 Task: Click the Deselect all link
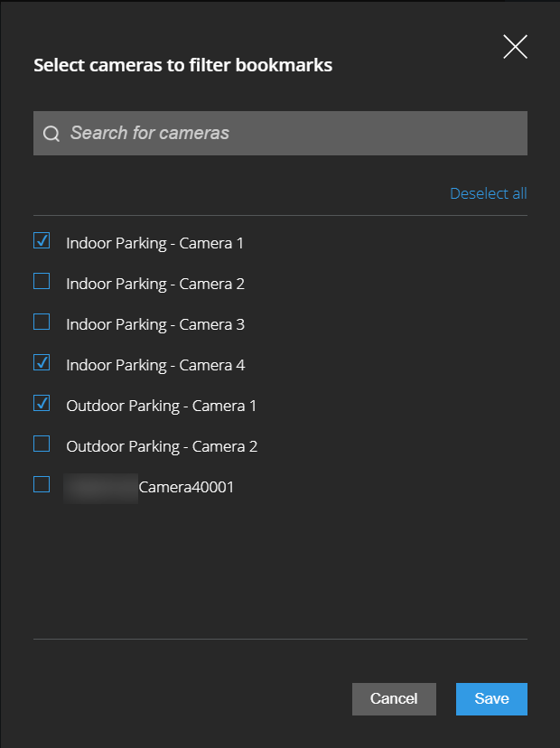point(488,193)
